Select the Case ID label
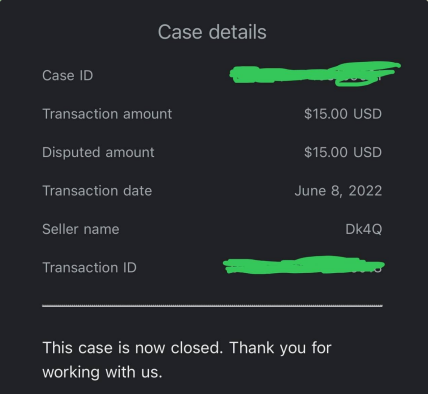428x394 pixels. (68, 75)
